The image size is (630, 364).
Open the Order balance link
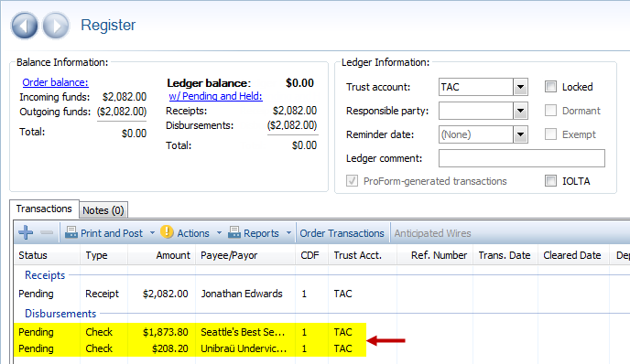(x=56, y=82)
